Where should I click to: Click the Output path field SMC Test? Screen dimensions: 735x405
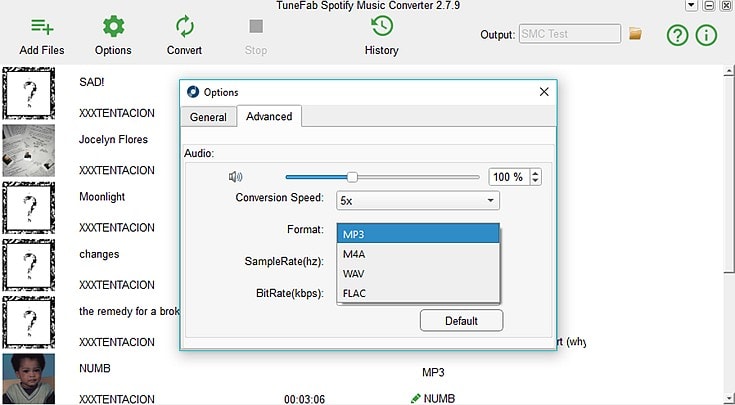pos(570,34)
